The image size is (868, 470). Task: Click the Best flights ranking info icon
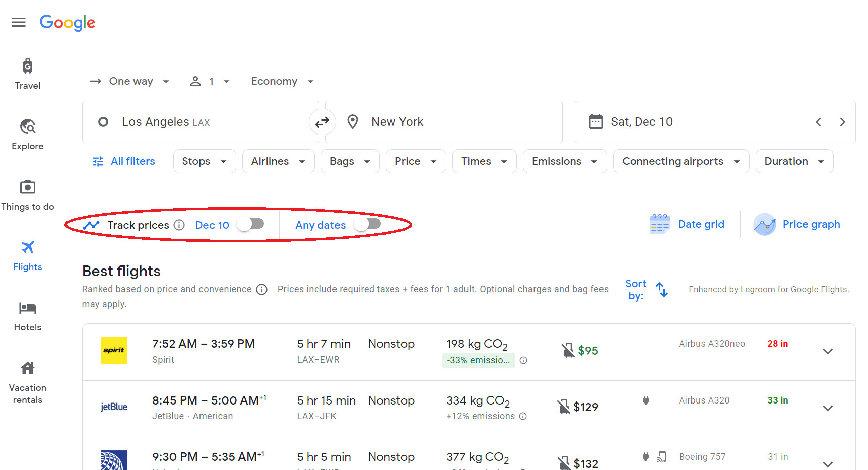point(261,289)
